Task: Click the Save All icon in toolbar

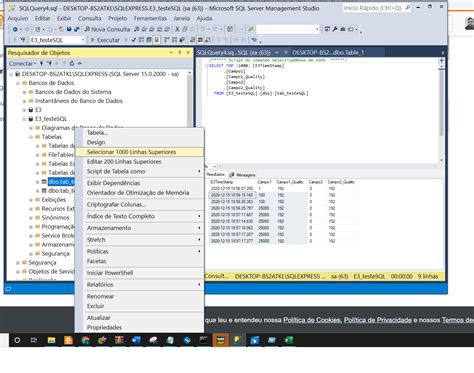Action: click(x=76, y=29)
